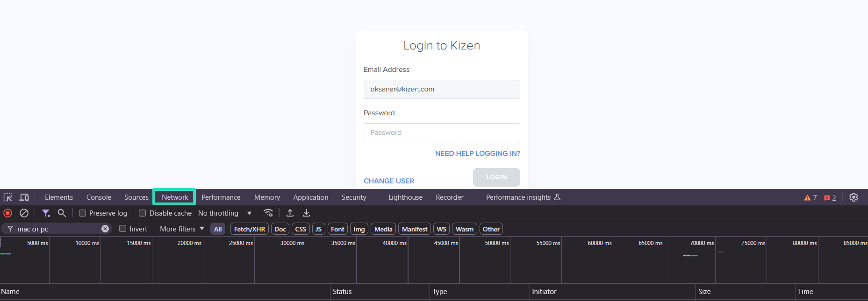Export HAR file download icon

307,213
